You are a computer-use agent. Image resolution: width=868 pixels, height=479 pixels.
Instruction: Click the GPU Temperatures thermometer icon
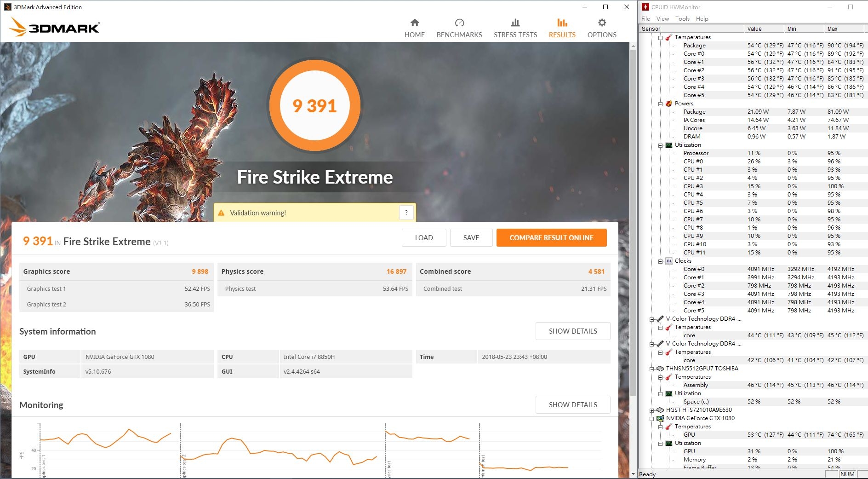click(x=668, y=427)
